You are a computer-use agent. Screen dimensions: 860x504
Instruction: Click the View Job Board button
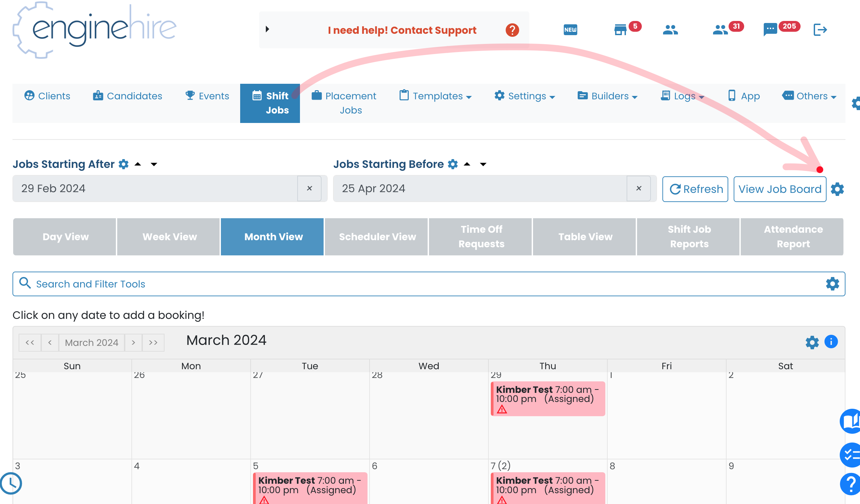click(780, 189)
